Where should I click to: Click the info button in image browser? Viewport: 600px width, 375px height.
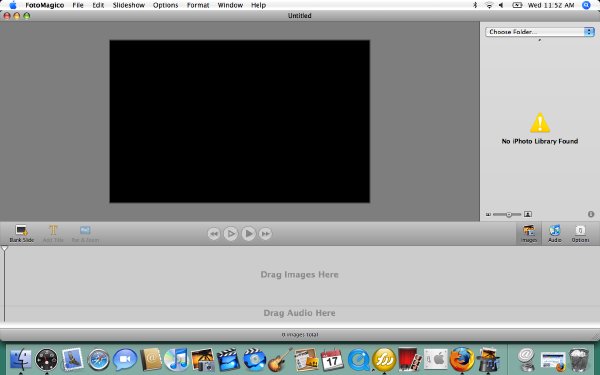click(x=591, y=214)
